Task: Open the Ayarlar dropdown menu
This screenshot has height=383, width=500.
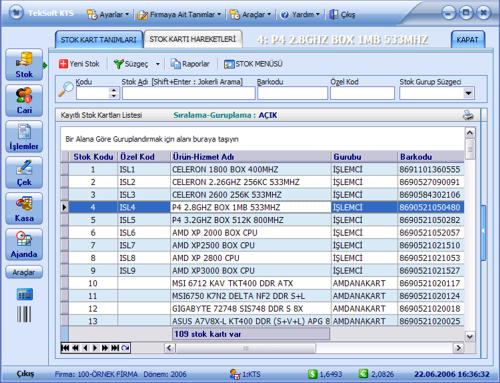Action: pos(108,14)
